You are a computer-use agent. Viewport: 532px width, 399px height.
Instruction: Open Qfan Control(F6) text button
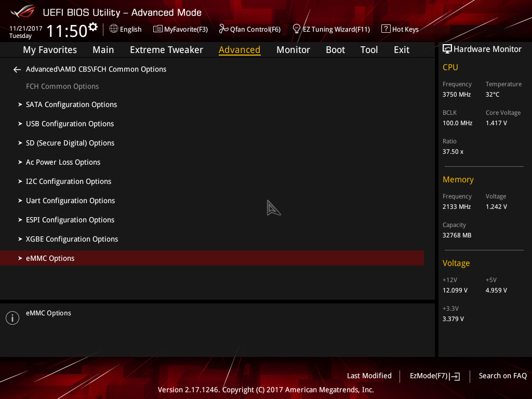coord(256,29)
